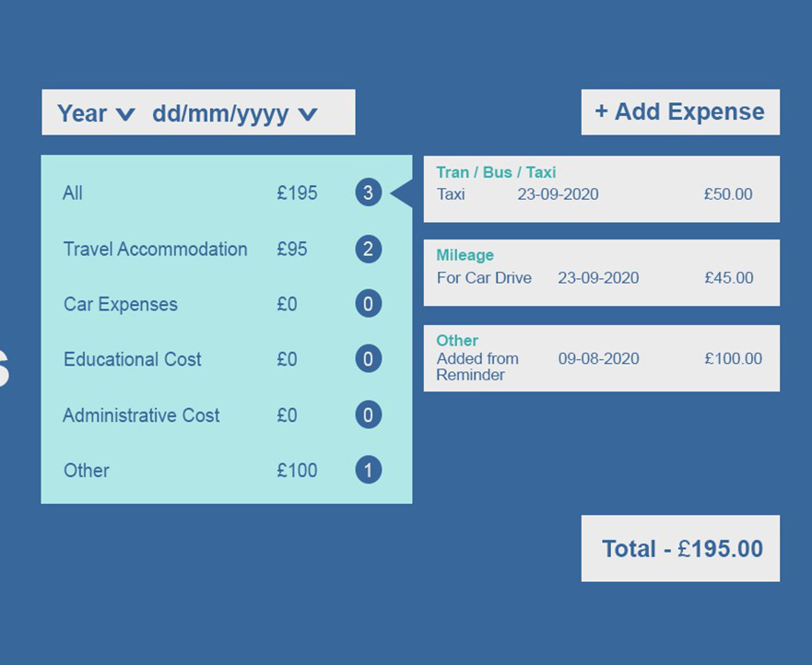This screenshot has width=812, height=665.
Task: Open the Added from Reminder expense card
Action: tap(601, 358)
